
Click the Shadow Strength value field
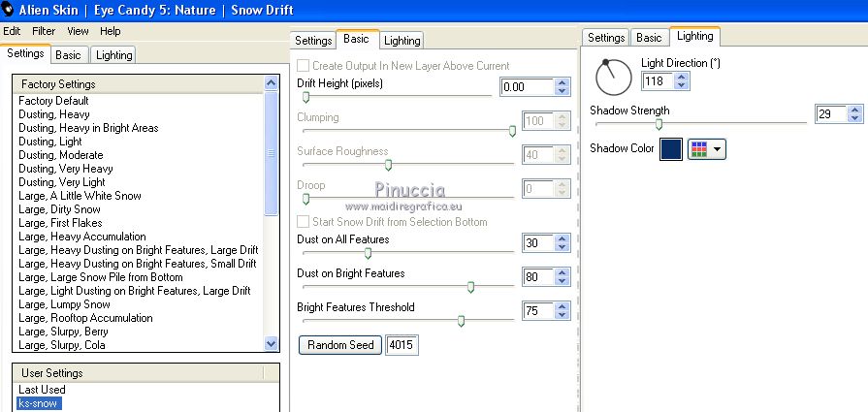[x=831, y=114]
